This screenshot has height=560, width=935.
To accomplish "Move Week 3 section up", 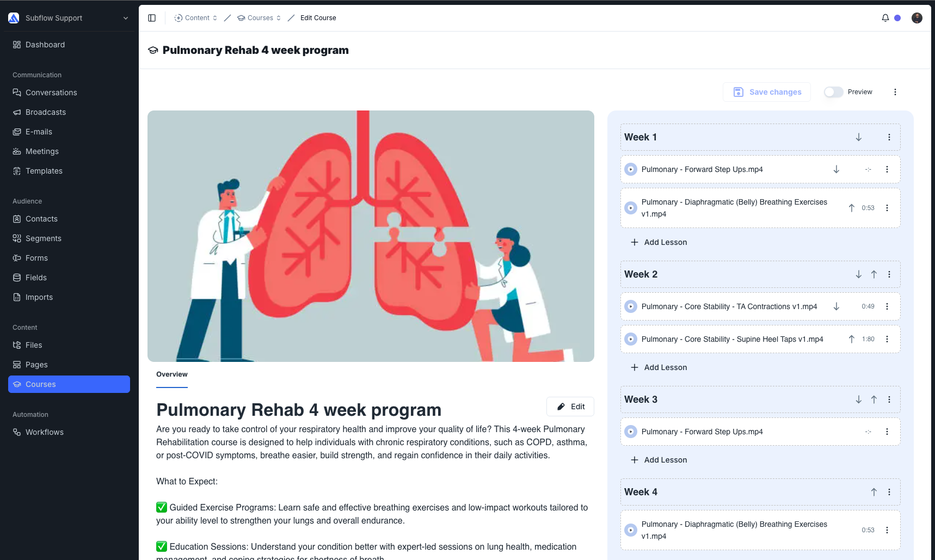I will pyautogui.click(x=874, y=399).
